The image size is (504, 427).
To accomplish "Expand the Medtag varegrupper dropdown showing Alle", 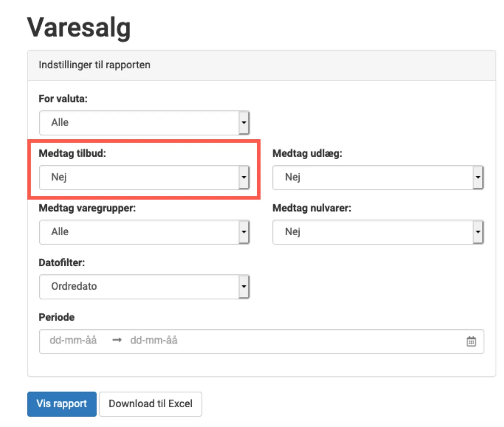I will [x=144, y=232].
